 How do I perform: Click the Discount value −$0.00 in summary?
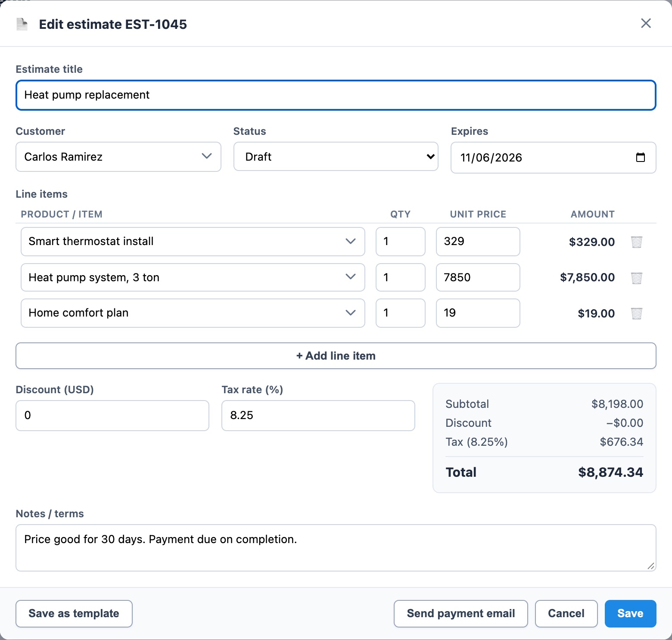point(625,423)
